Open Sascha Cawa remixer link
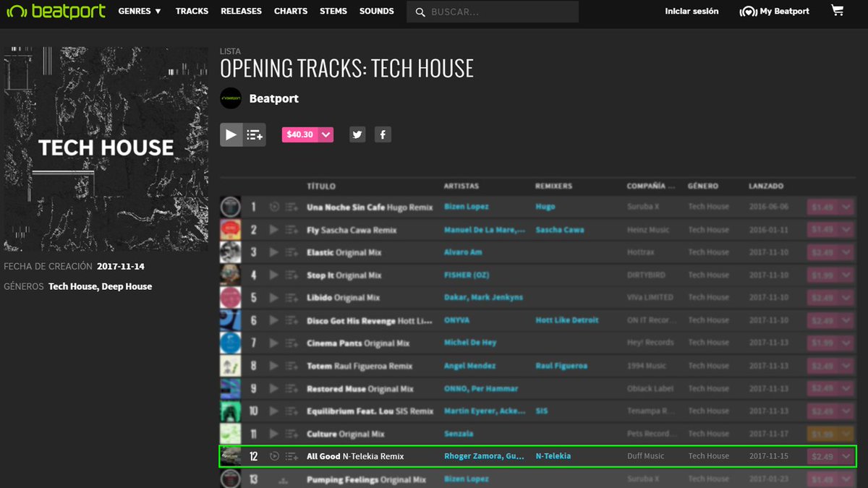The width and height of the screenshot is (868, 488). click(559, 230)
